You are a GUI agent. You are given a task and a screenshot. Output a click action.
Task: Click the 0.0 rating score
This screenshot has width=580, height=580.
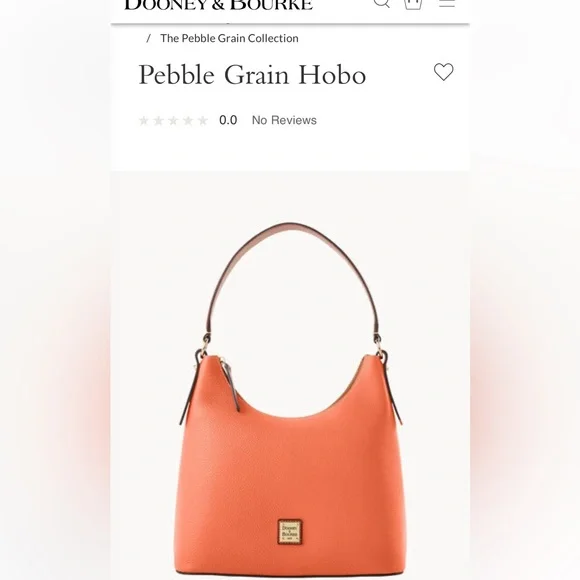228,120
